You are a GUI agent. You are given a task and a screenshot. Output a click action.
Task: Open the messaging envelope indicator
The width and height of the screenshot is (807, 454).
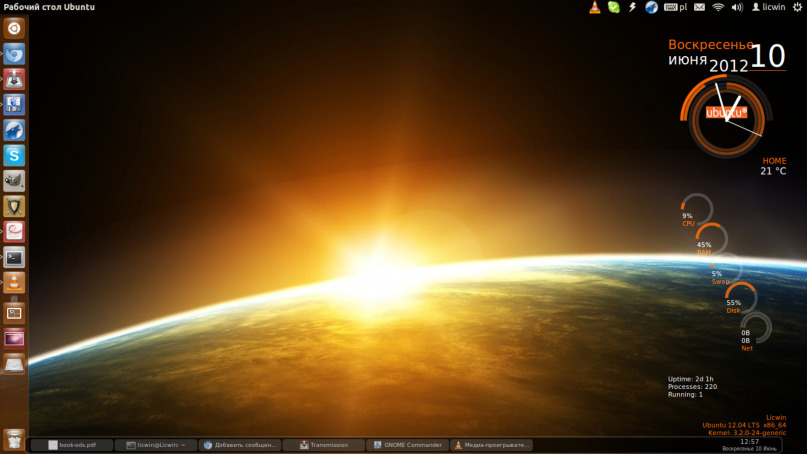tap(699, 7)
